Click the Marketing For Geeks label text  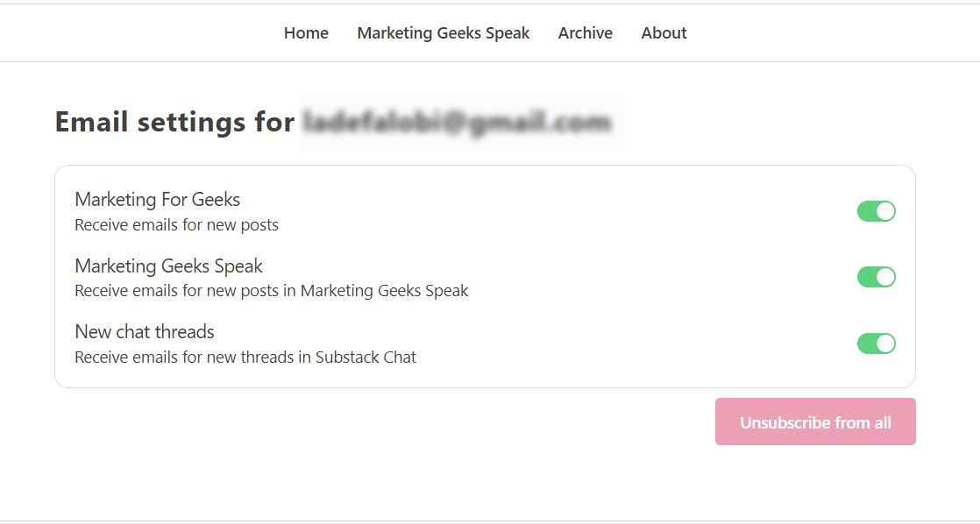click(157, 199)
